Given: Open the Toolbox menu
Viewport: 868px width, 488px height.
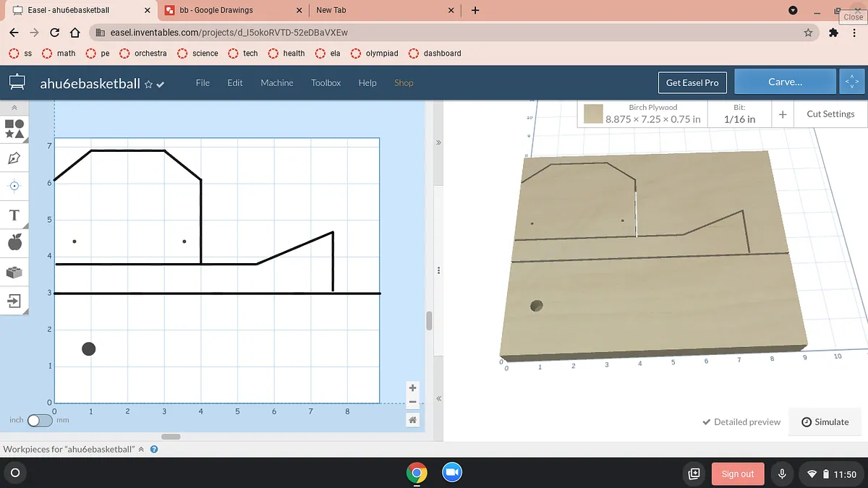Looking at the screenshot, I should click(x=325, y=83).
